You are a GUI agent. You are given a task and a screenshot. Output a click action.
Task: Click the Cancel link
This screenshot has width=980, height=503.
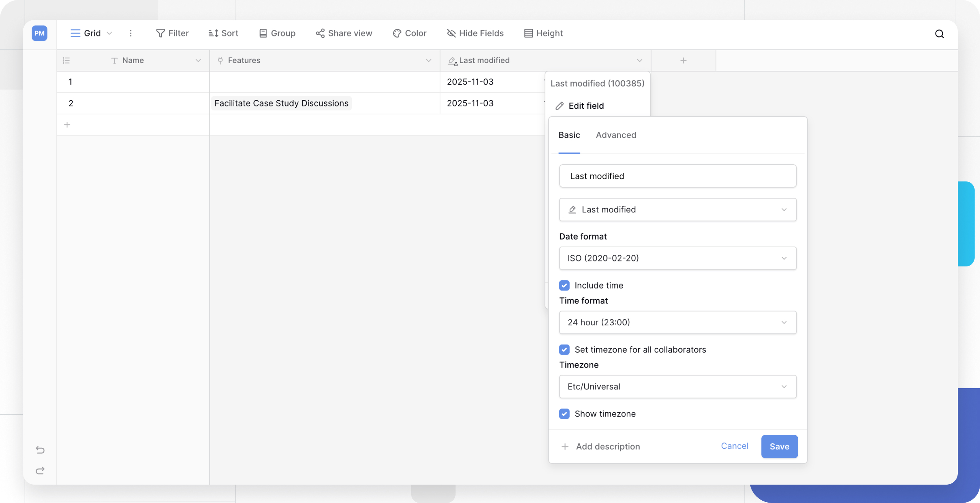point(734,446)
